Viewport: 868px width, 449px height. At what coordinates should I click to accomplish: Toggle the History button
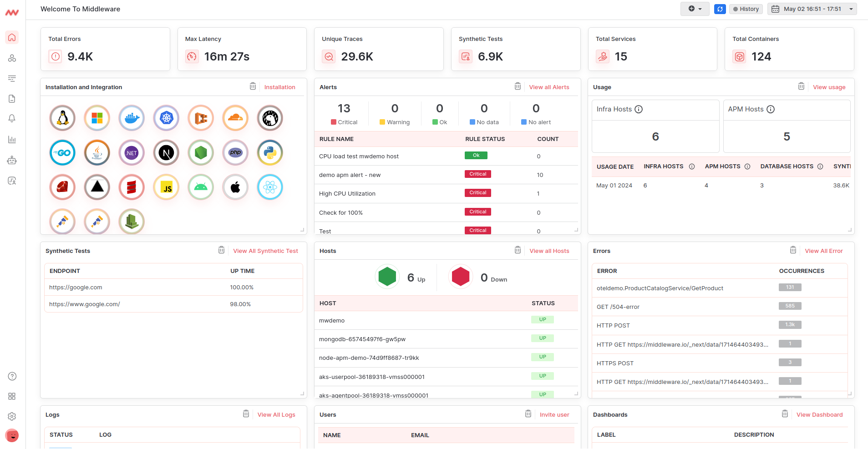(746, 9)
